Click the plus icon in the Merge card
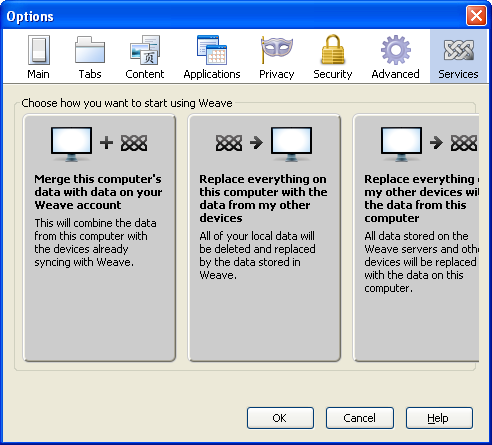The image size is (492, 445). [106, 143]
